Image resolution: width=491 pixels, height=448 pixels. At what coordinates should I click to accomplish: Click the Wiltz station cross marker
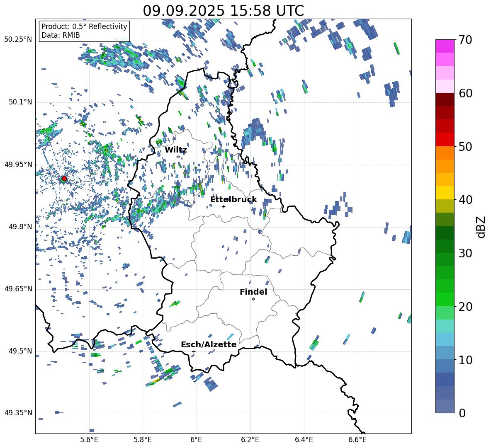click(x=178, y=157)
